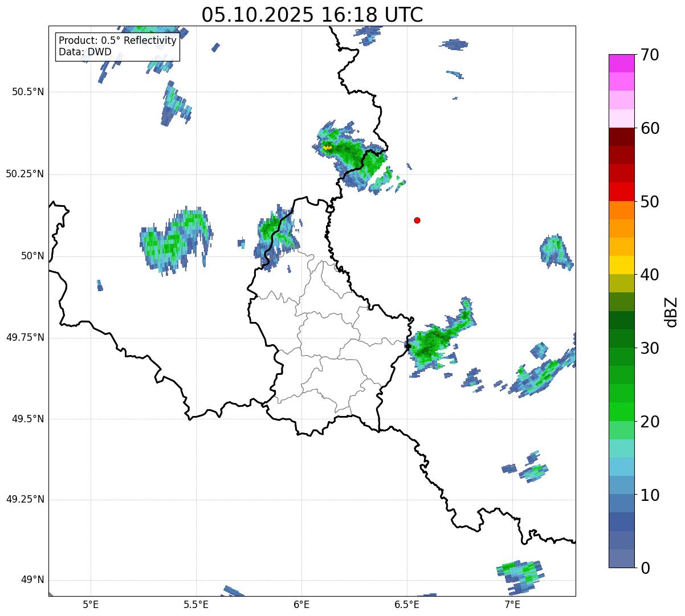Click the longitude label '5.5°E'
685x616 pixels.
[196, 604]
